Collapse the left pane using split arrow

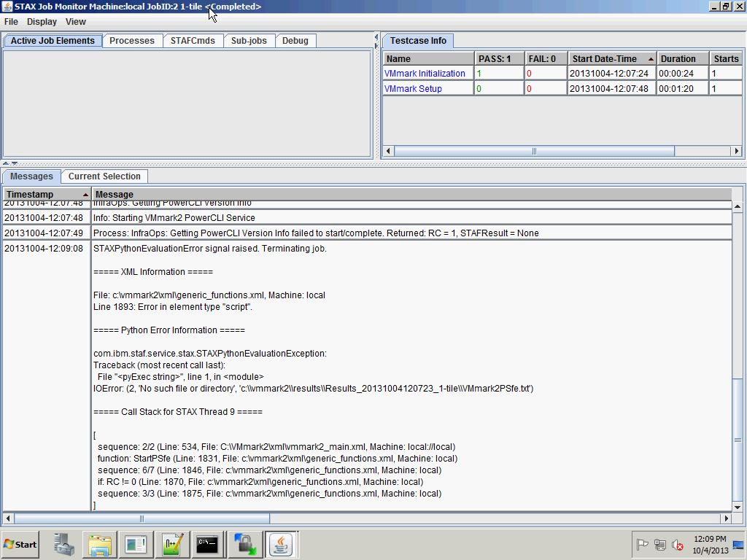point(376,36)
